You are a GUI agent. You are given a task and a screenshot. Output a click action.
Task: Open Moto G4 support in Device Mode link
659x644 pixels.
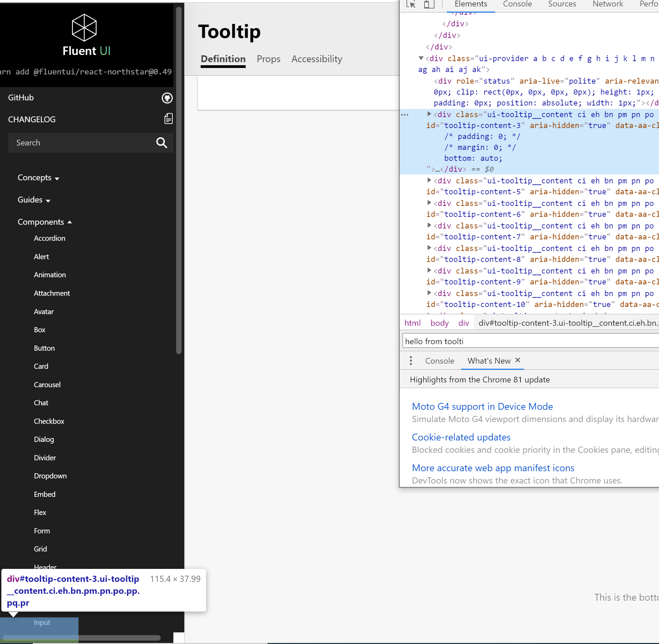click(x=482, y=406)
